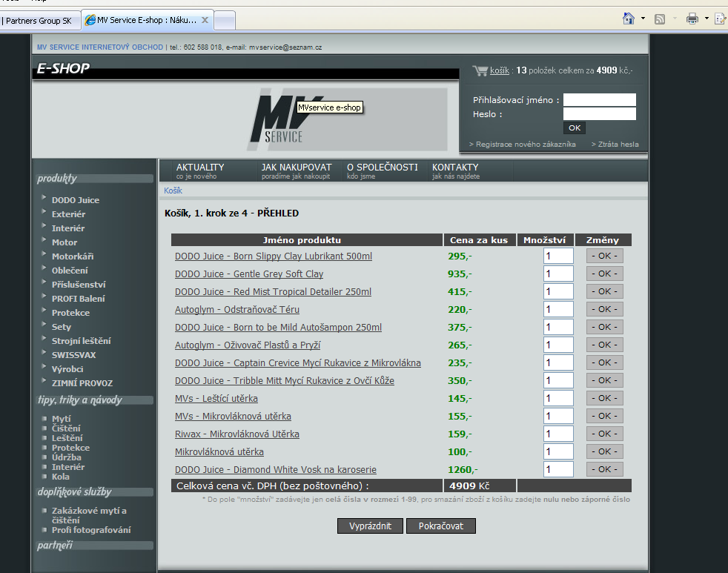Open the JAK NAKUPOVAT menu item
Viewport: 728px width, 573px height.
point(297,170)
